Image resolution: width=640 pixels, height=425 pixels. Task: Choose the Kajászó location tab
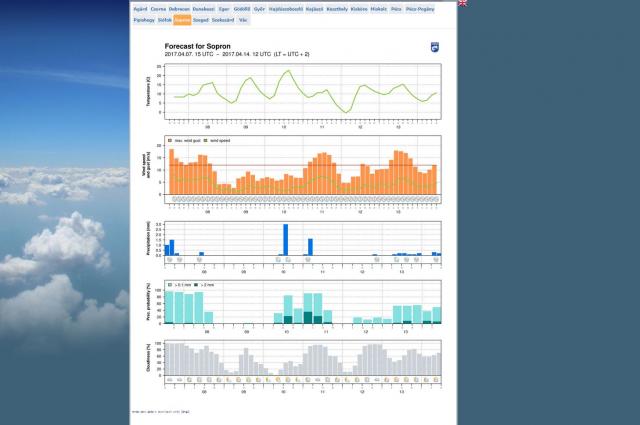tap(314, 9)
